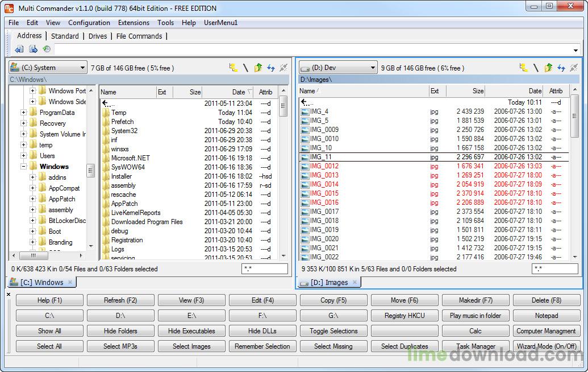Go up one folder level in right panel
This screenshot has width=588, height=372.
click(548, 68)
